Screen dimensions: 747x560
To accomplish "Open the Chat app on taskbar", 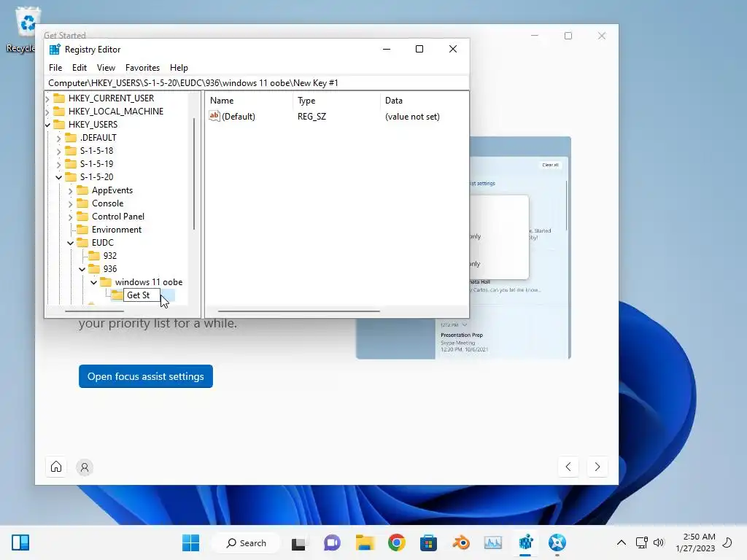I will tap(332, 542).
